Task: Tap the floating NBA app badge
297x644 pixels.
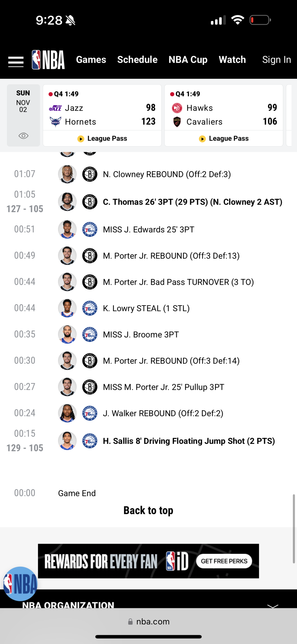Action: coord(20,584)
